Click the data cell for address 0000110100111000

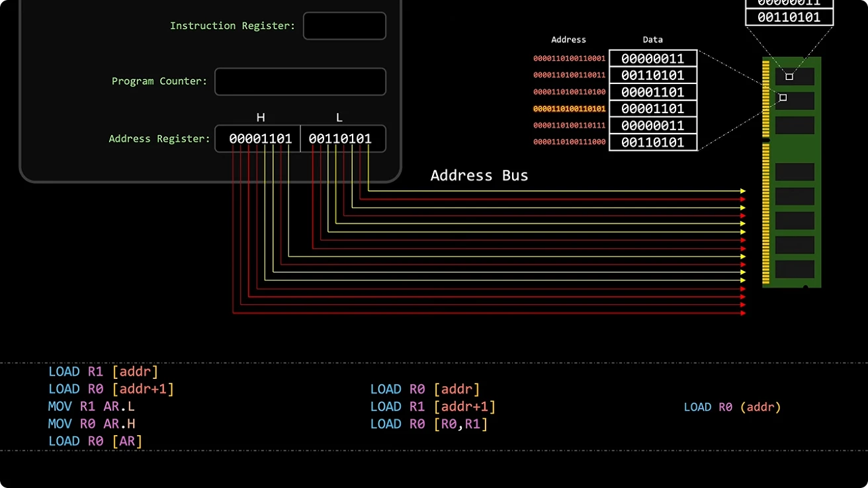[x=653, y=142]
